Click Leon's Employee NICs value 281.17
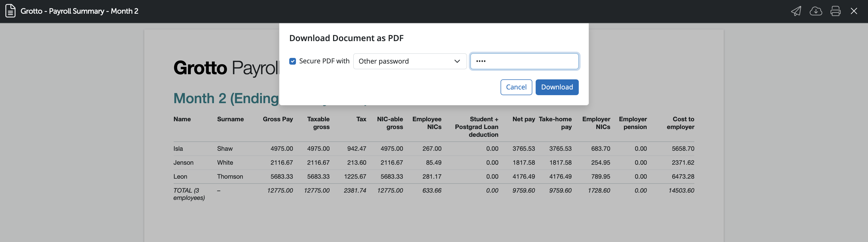 point(432,177)
